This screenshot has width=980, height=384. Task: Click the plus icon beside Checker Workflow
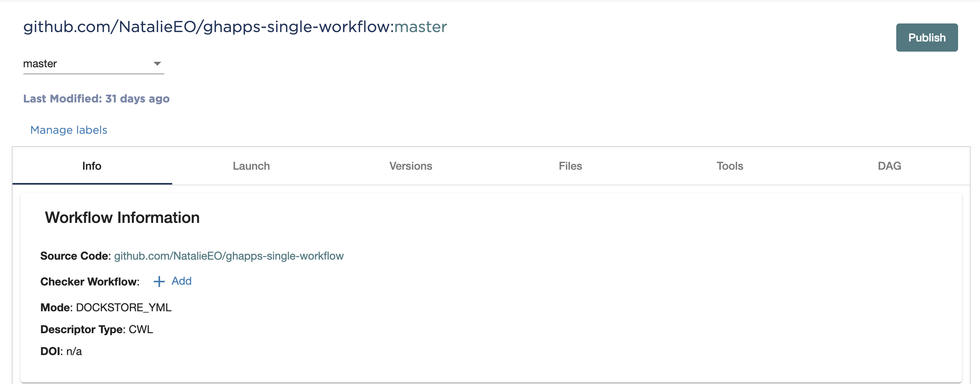[159, 281]
